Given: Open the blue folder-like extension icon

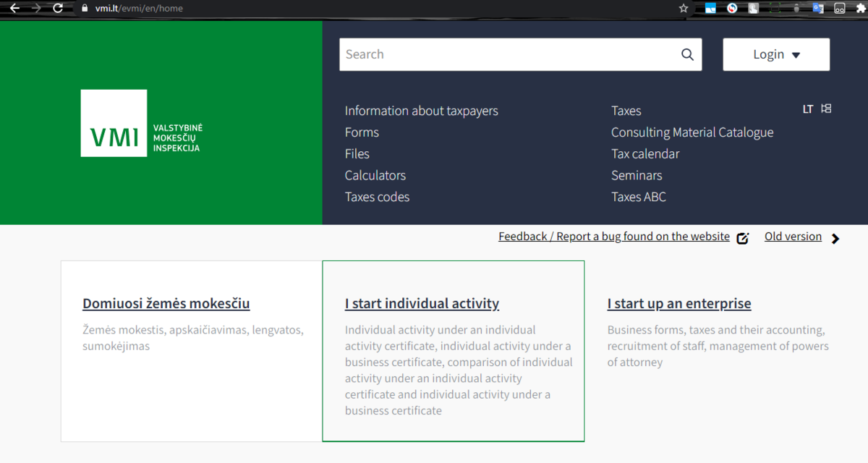Looking at the screenshot, I should click(x=710, y=9).
